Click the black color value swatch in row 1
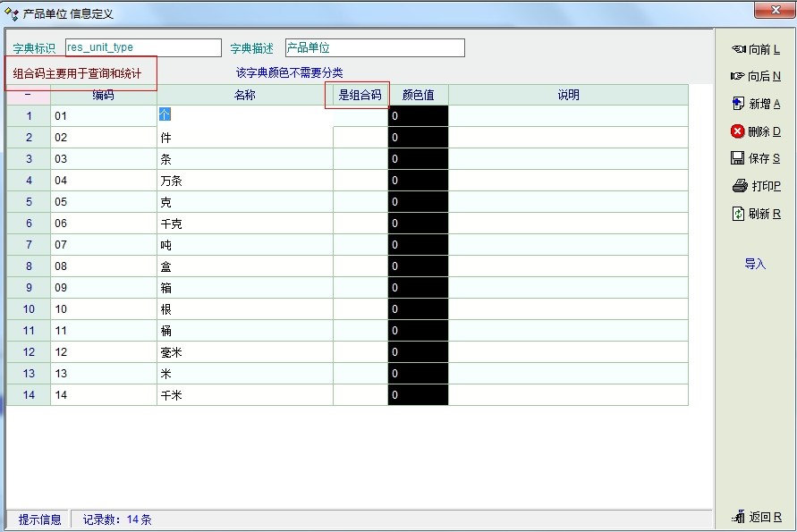Viewport: 797px width, 532px height. pyautogui.click(x=418, y=116)
